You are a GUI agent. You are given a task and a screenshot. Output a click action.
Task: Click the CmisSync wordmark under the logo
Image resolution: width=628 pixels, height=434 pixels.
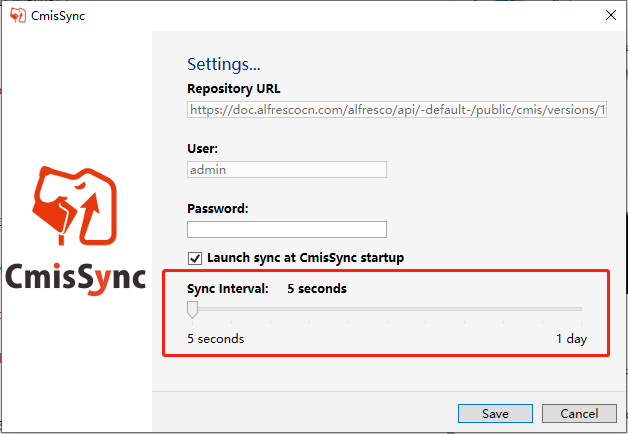[76, 277]
